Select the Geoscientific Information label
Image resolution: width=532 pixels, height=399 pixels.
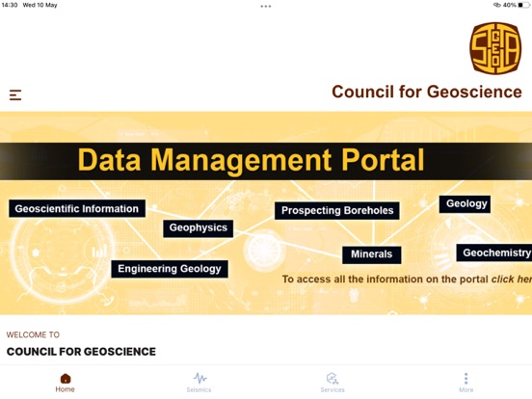point(77,209)
